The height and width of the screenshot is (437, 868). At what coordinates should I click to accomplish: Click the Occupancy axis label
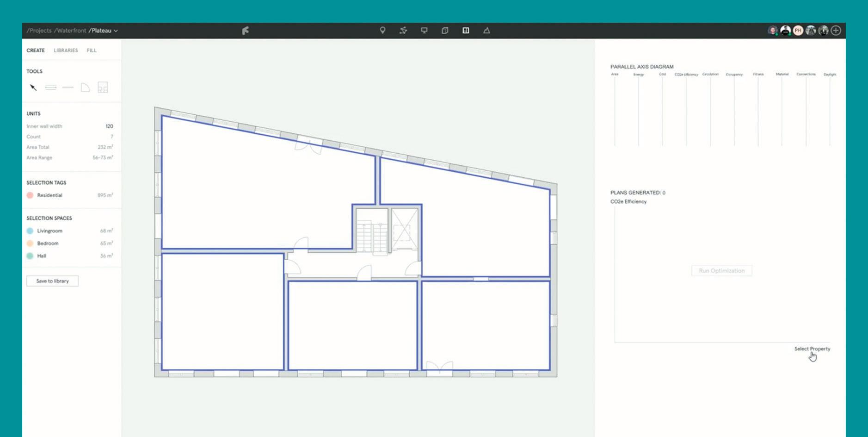[734, 75]
